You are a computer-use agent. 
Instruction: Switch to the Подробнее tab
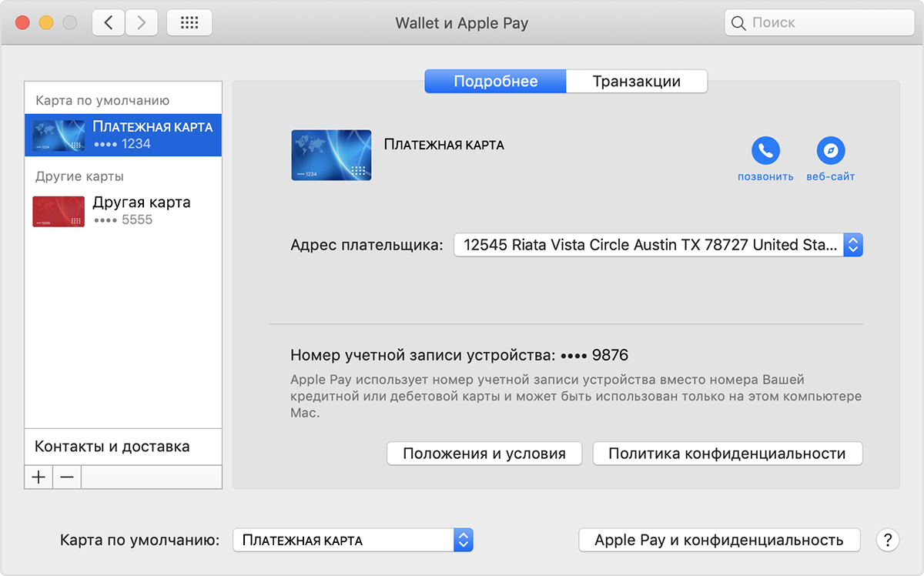point(496,82)
